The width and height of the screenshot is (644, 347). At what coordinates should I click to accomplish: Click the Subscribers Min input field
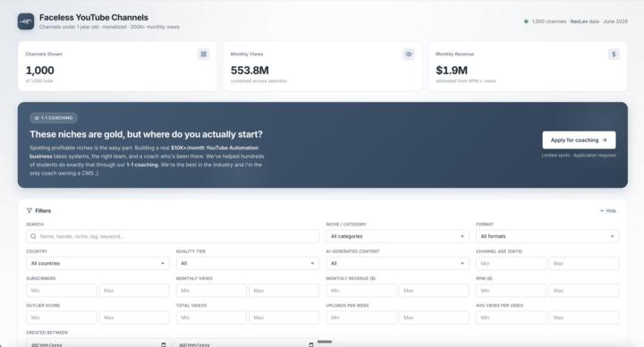pyautogui.click(x=61, y=291)
